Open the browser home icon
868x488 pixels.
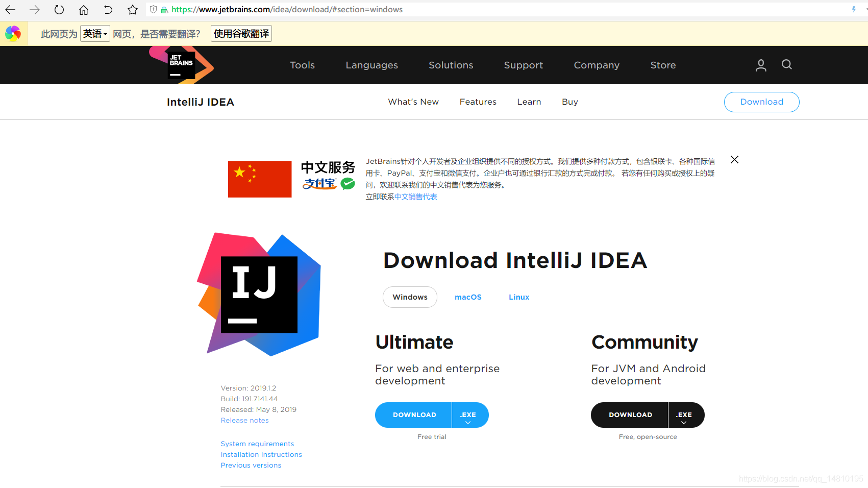pyautogui.click(x=84, y=10)
